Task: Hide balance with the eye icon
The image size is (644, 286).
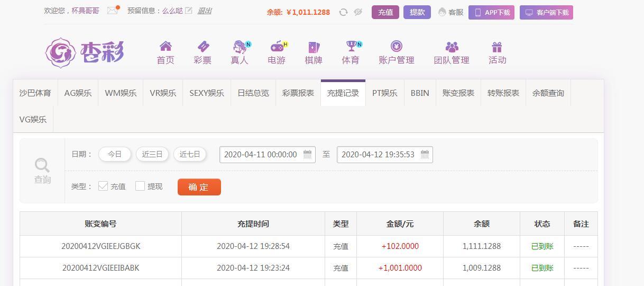Action: pos(358,12)
